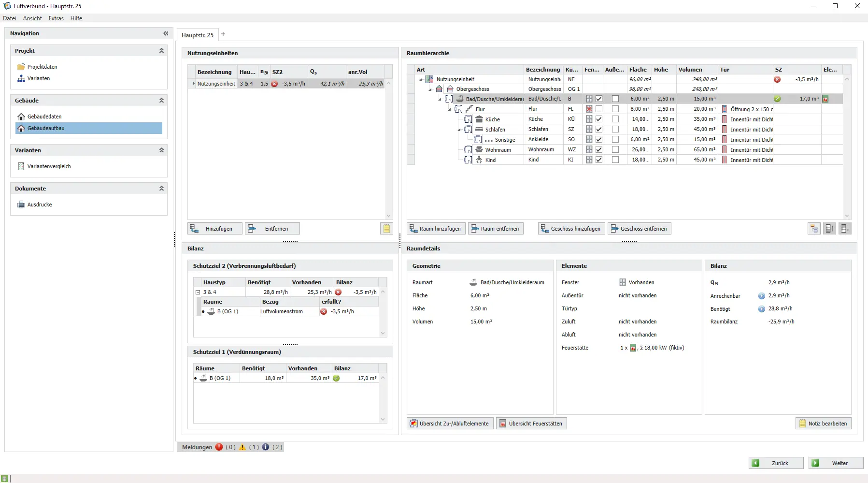Select the Schlafen room in the tree

point(495,130)
